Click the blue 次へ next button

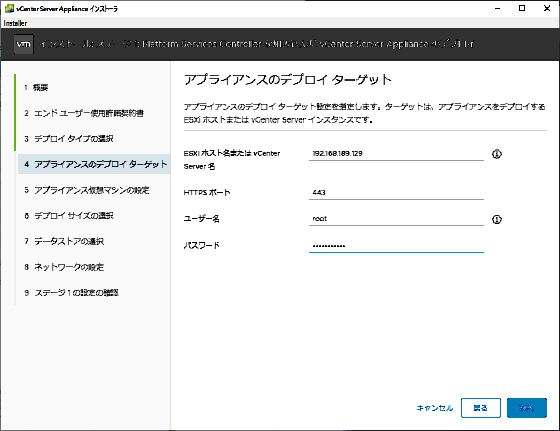tap(527, 408)
